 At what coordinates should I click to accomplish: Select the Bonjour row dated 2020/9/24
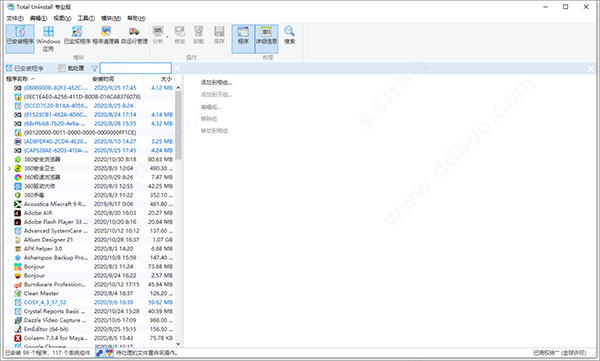90,276
